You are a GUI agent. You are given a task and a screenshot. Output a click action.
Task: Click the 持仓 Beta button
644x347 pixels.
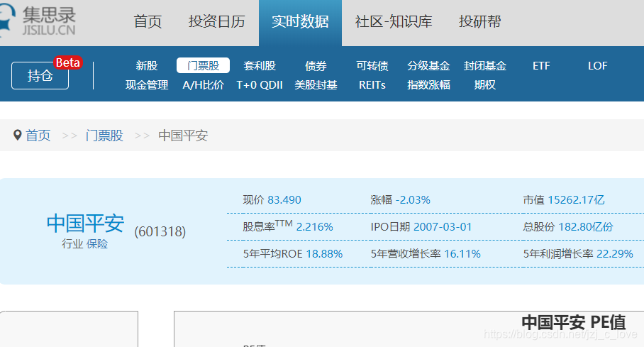click(40, 75)
